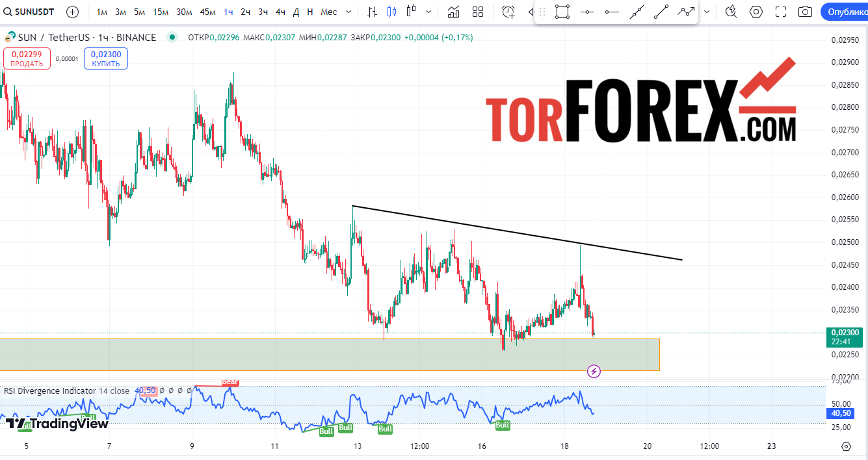Switch to 3m timeframe
The image size is (868, 460).
(x=121, y=12)
